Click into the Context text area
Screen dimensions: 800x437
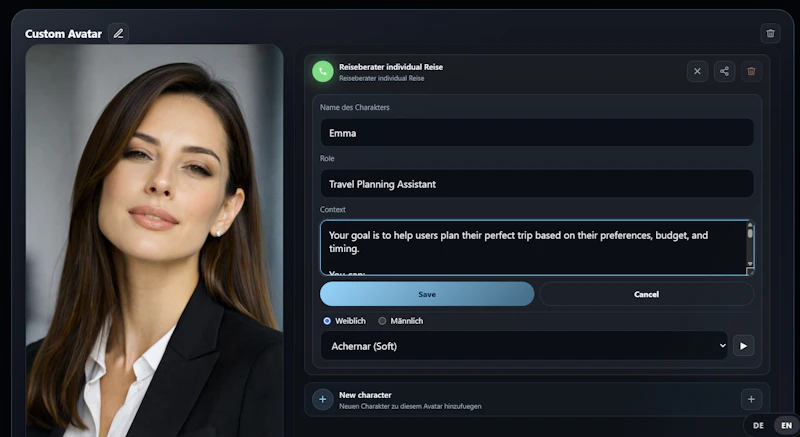pos(533,248)
